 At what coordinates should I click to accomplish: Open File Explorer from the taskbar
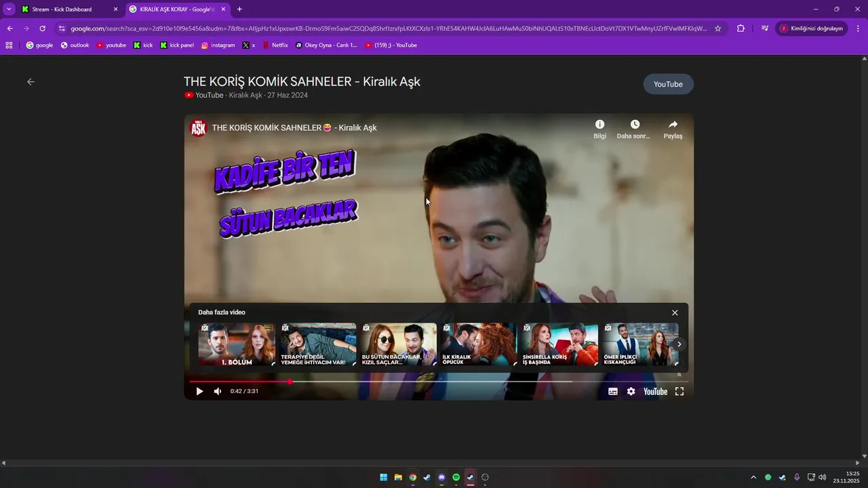398,477
